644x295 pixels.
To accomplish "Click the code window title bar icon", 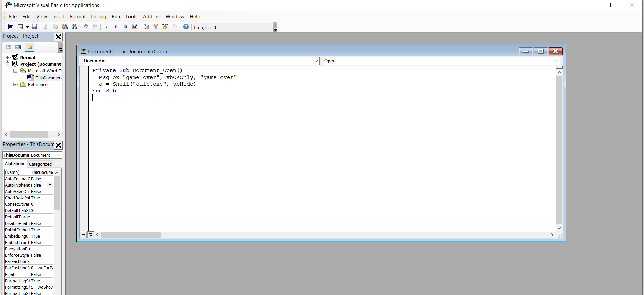I will (x=83, y=51).
